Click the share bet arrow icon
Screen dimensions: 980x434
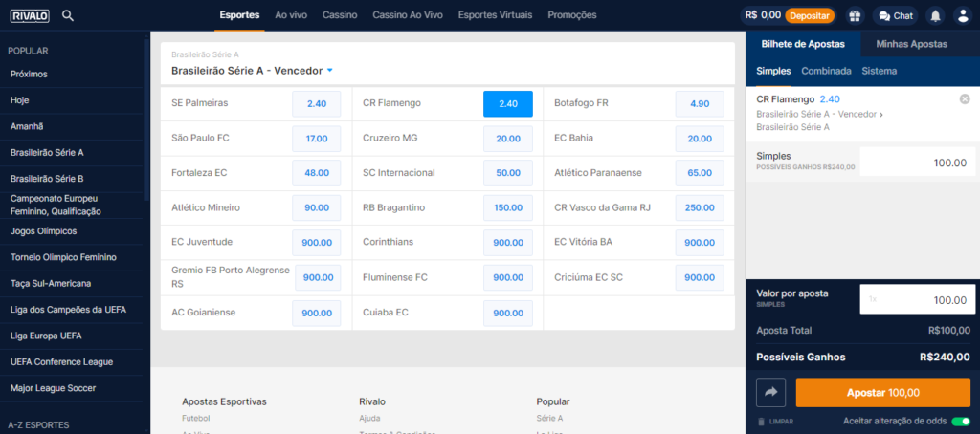(770, 392)
